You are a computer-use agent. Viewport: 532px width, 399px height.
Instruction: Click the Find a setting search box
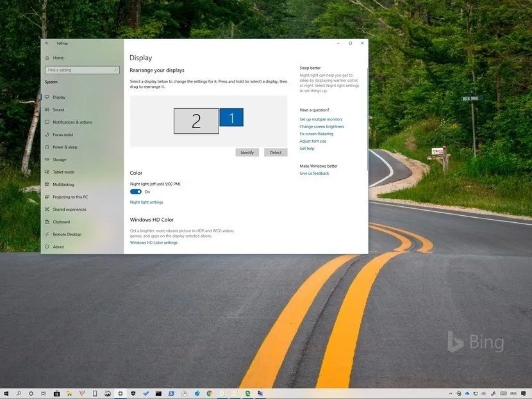pyautogui.click(x=81, y=69)
